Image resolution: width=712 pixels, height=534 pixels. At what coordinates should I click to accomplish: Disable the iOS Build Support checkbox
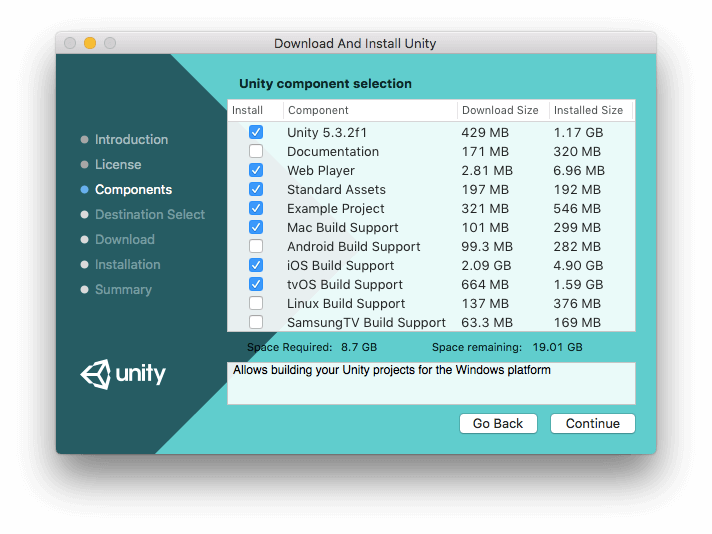coord(256,265)
